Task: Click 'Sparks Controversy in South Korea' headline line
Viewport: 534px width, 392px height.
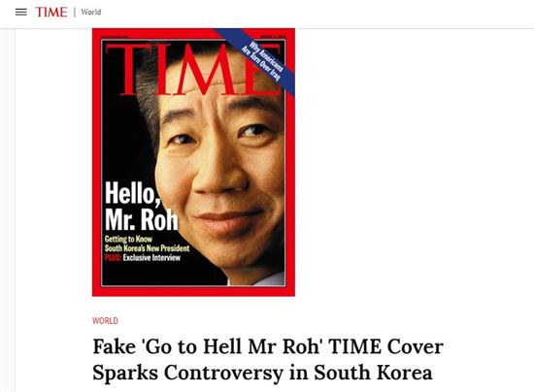Action: [x=262, y=373]
